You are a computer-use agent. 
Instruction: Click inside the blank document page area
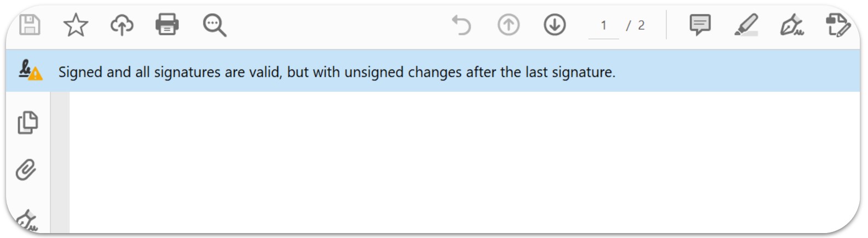tap(464, 162)
